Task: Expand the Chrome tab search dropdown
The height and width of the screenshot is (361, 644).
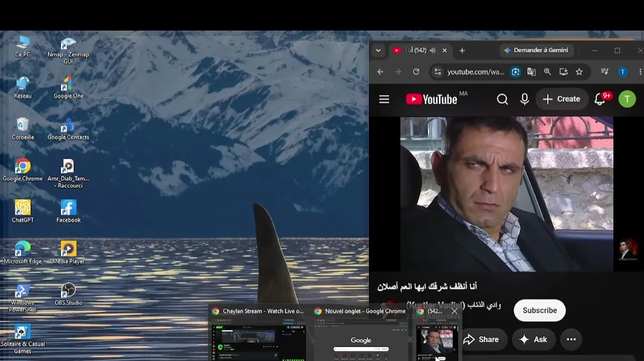Action: (378, 50)
